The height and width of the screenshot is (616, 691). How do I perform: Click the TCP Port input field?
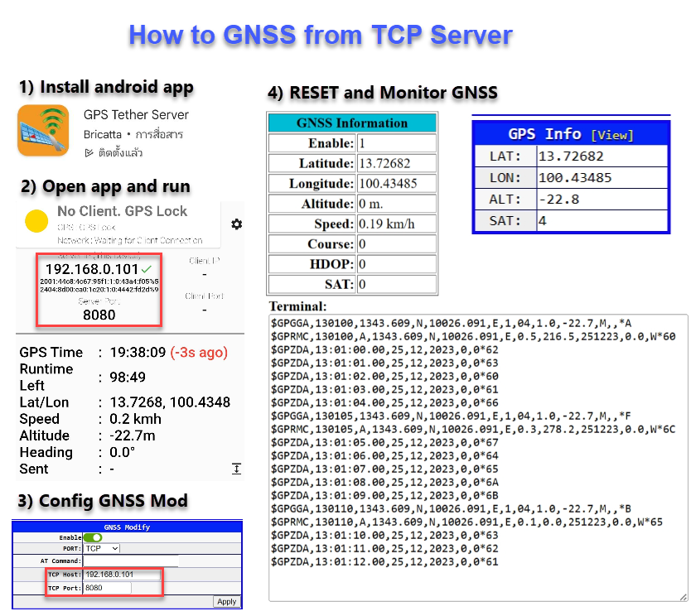pyautogui.click(x=107, y=587)
